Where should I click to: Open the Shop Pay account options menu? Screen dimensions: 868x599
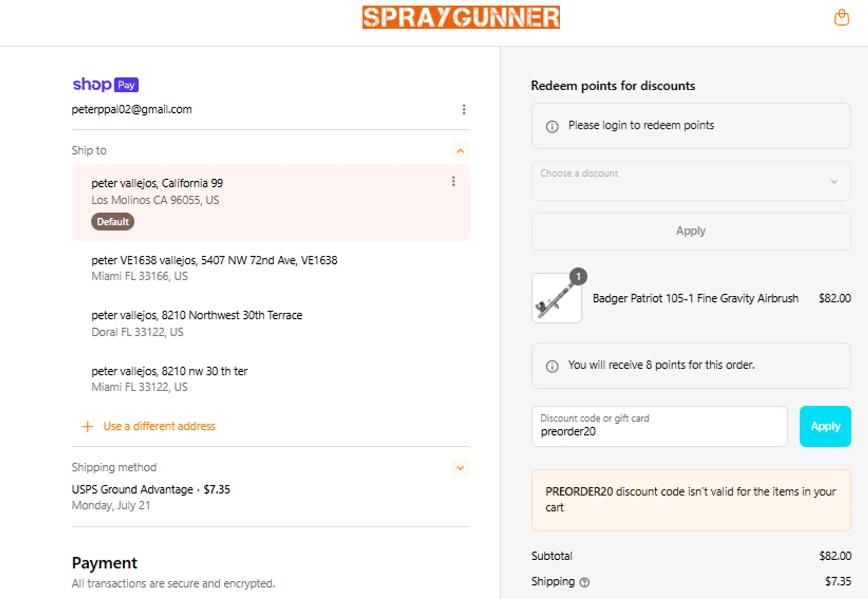pyautogui.click(x=464, y=109)
